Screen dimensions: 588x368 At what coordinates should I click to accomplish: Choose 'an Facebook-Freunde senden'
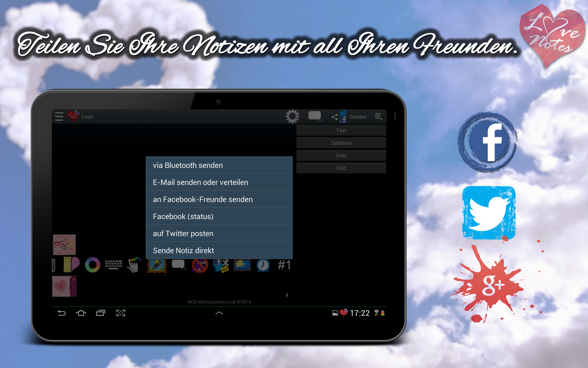219,199
